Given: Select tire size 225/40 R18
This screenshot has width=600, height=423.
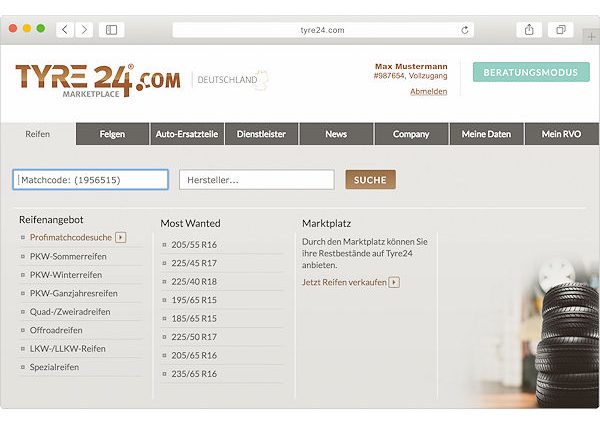Looking at the screenshot, I should click(x=194, y=281).
